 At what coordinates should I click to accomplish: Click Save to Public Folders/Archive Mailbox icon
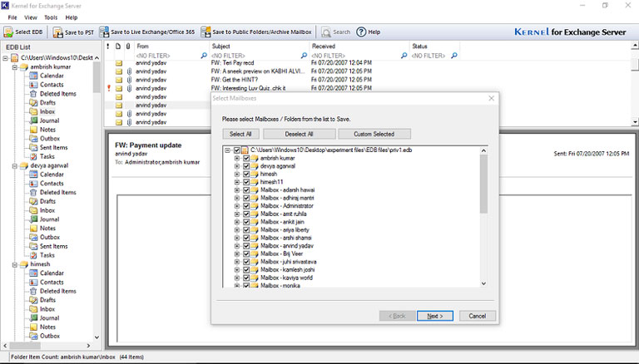pos(206,32)
